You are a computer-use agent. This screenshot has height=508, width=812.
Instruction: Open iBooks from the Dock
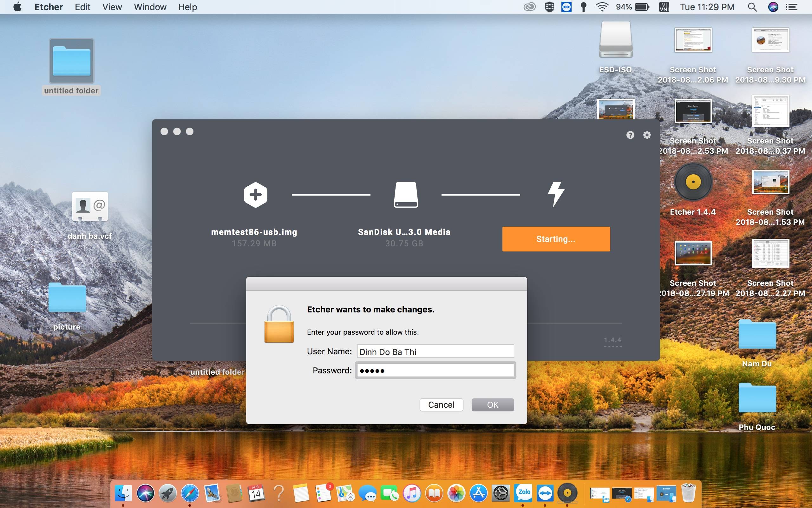pos(434,493)
